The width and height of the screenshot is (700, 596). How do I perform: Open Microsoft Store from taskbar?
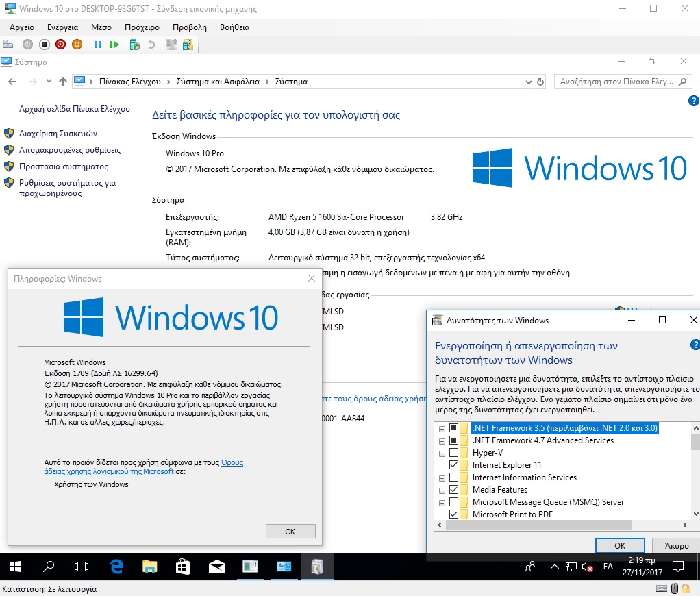tap(183, 567)
